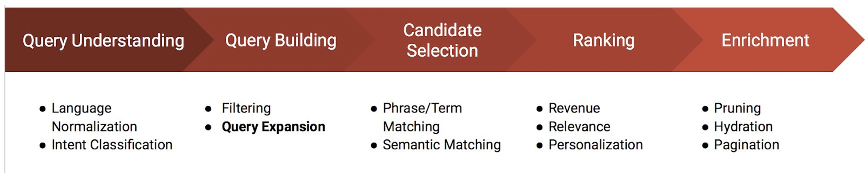Click the Candidate Selection stage
The image size is (868, 176).
(442, 40)
